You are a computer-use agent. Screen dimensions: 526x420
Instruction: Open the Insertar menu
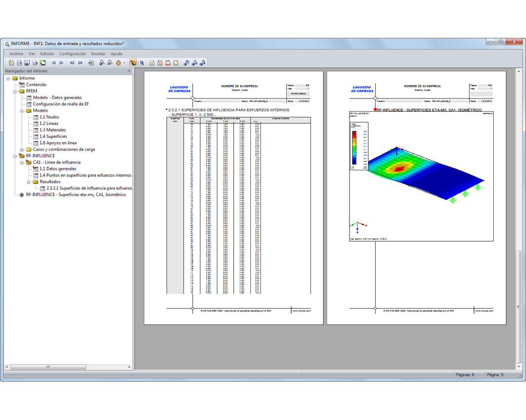(x=98, y=54)
